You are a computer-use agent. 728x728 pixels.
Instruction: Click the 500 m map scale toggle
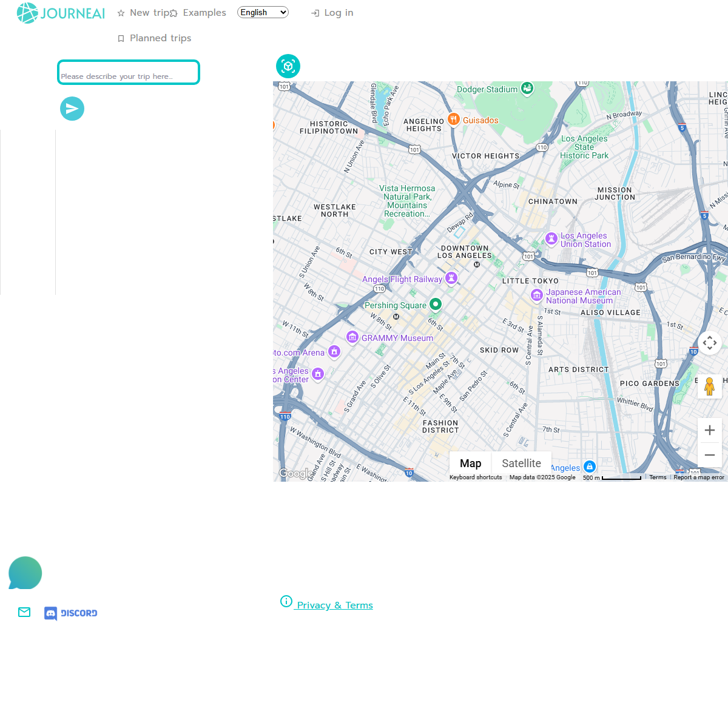click(x=612, y=477)
